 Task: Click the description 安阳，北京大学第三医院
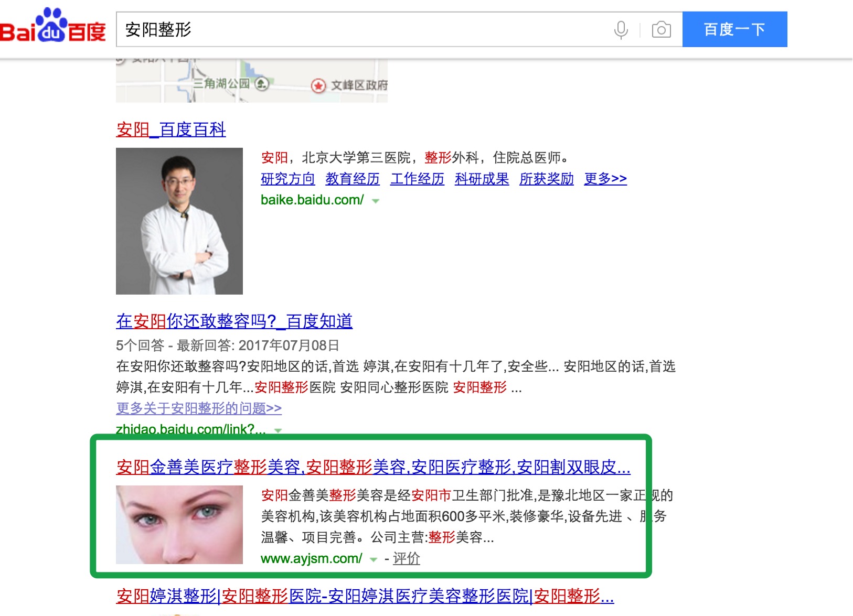pyautogui.click(x=415, y=158)
